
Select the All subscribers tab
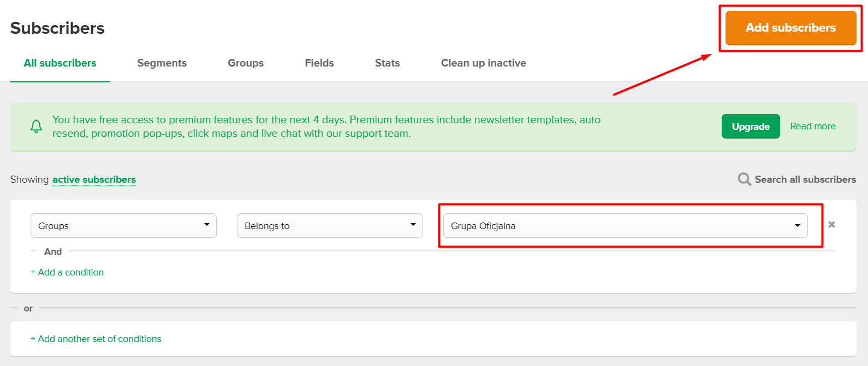[60, 63]
